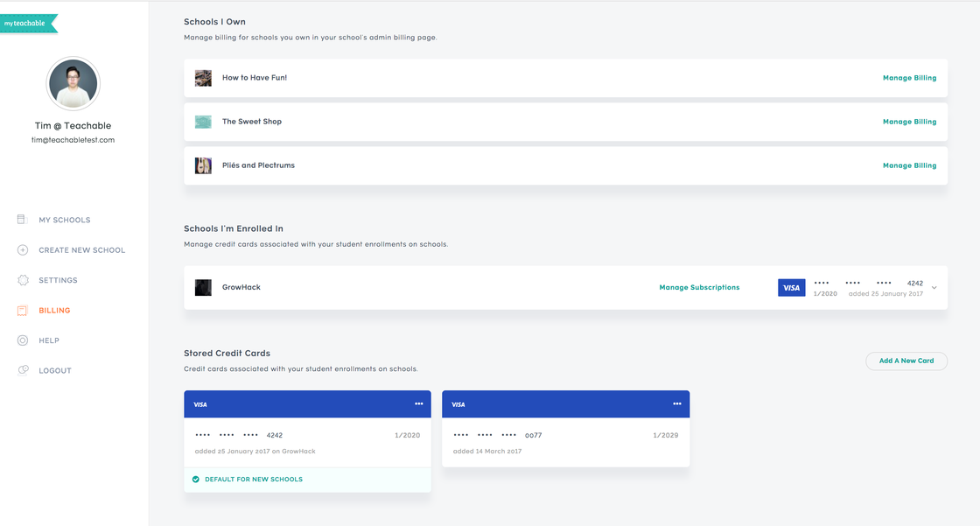Click the How to Have Fun! thumbnail

(203, 78)
